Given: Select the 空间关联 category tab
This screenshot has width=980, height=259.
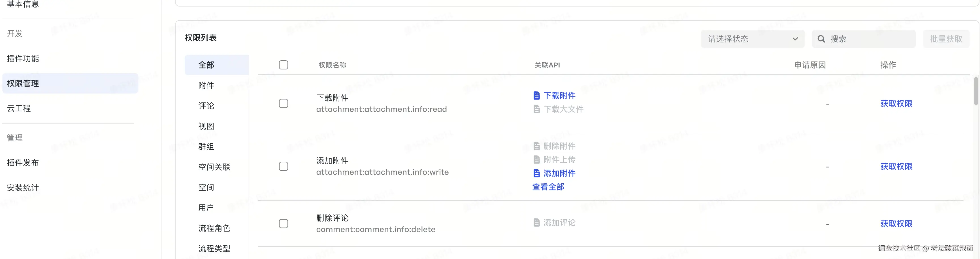Looking at the screenshot, I should 214,167.
